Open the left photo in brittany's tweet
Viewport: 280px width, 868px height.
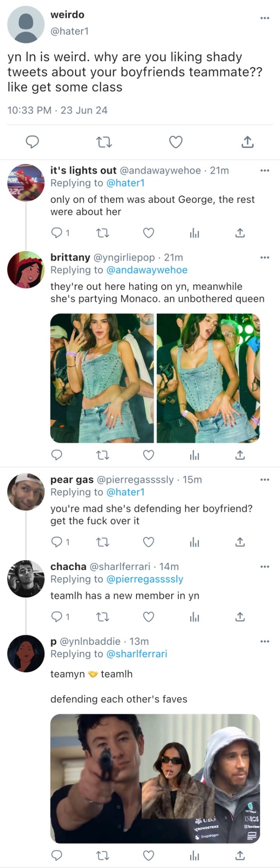point(102,378)
